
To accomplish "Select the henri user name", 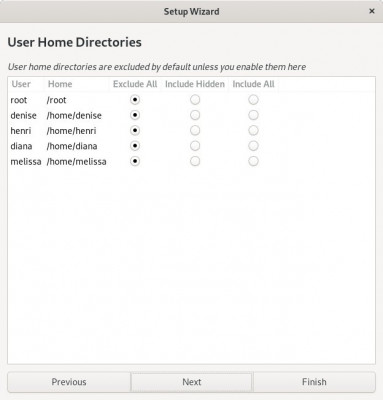I will tap(21, 131).
